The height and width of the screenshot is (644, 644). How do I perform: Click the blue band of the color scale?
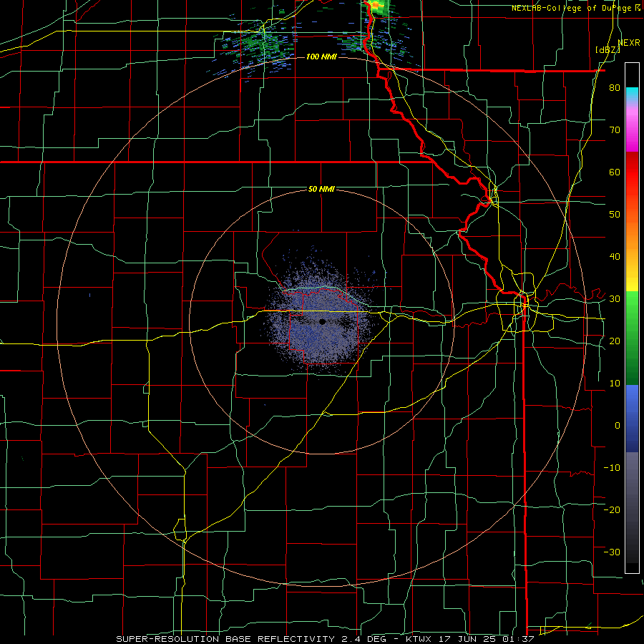tap(632, 419)
